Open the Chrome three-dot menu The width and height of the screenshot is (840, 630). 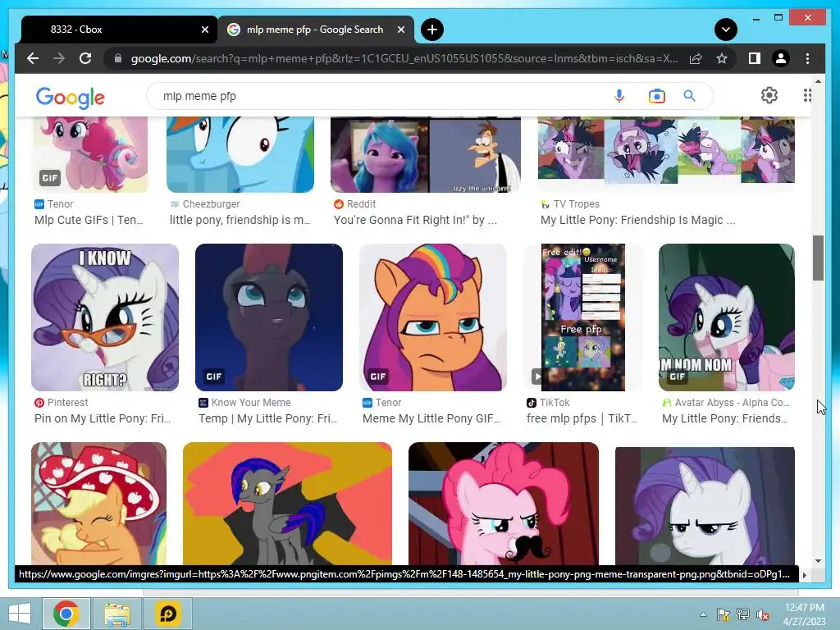[807, 58]
